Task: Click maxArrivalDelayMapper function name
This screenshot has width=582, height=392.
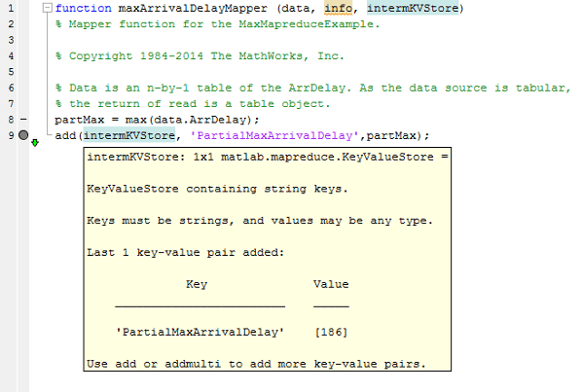Action: 193,8
